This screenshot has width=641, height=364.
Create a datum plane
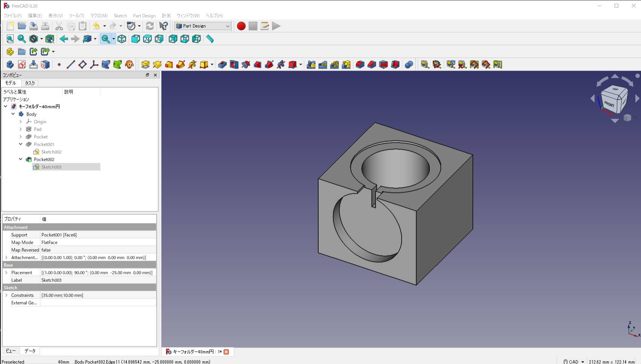tap(83, 64)
